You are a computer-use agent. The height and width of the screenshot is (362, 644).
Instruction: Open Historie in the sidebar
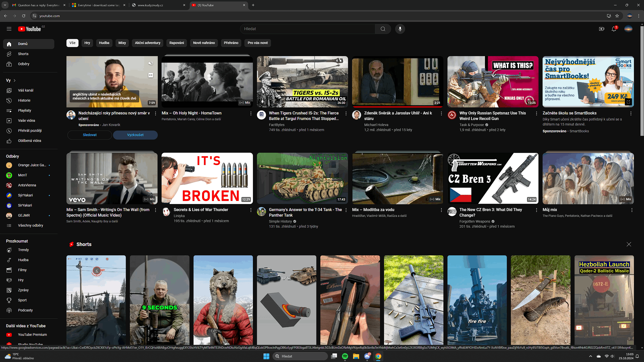(24, 100)
